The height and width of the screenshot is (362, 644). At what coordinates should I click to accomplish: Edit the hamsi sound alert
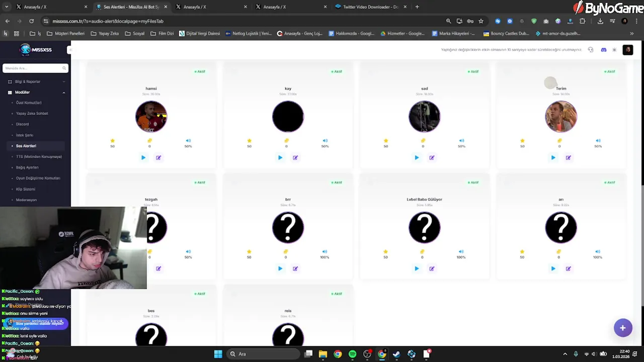pyautogui.click(x=158, y=158)
